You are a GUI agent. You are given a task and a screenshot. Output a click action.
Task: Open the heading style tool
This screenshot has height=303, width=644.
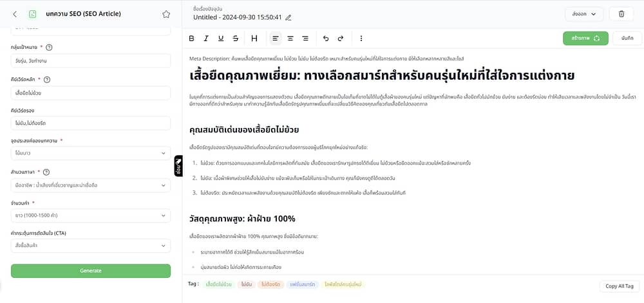(x=254, y=39)
